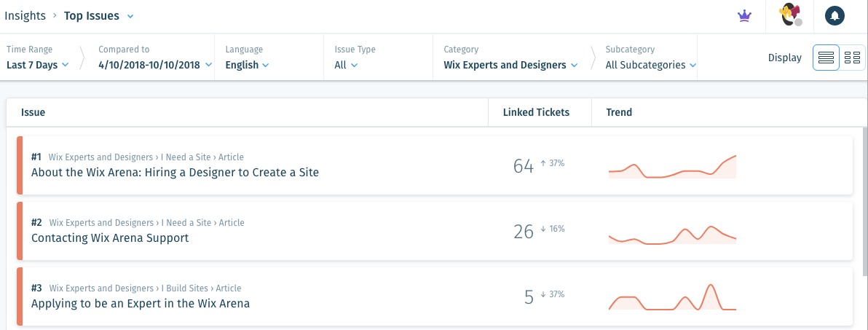Click the Issue column header

(33, 112)
